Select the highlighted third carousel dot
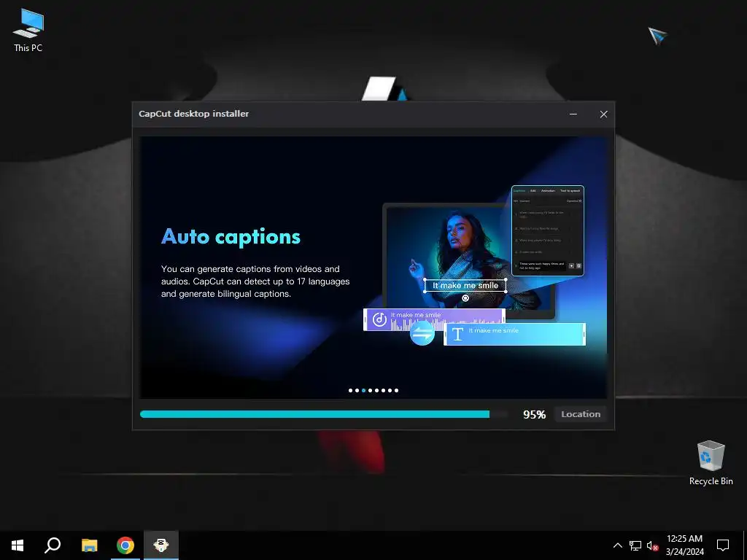The width and height of the screenshot is (747, 560). coord(363,391)
